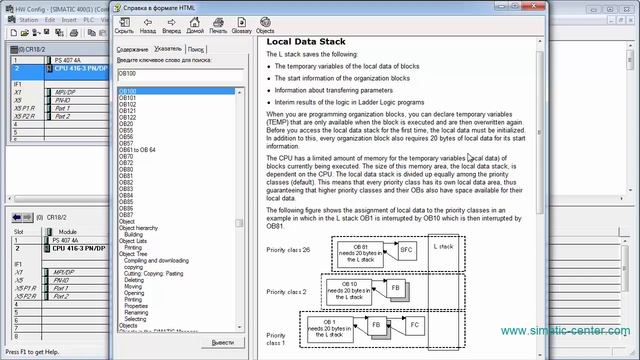Click HW Config title bar application icon

pyautogui.click(x=9, y=9)
